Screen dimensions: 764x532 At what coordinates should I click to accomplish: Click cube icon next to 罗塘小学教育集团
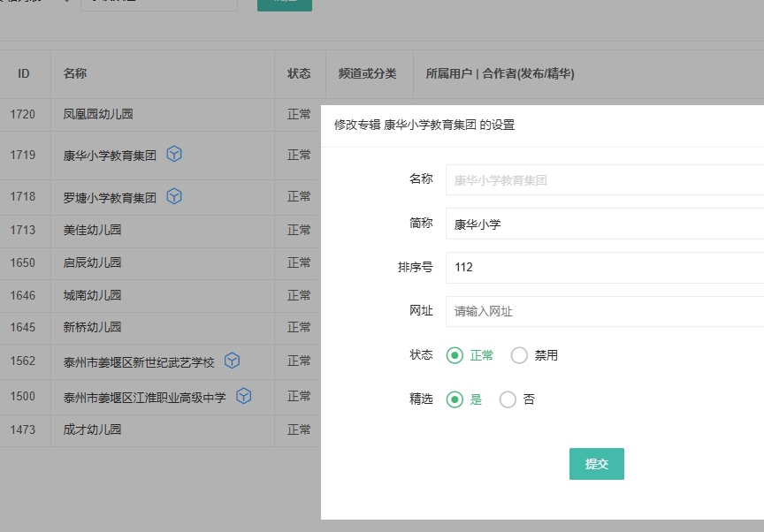click(x=174, y=197)
